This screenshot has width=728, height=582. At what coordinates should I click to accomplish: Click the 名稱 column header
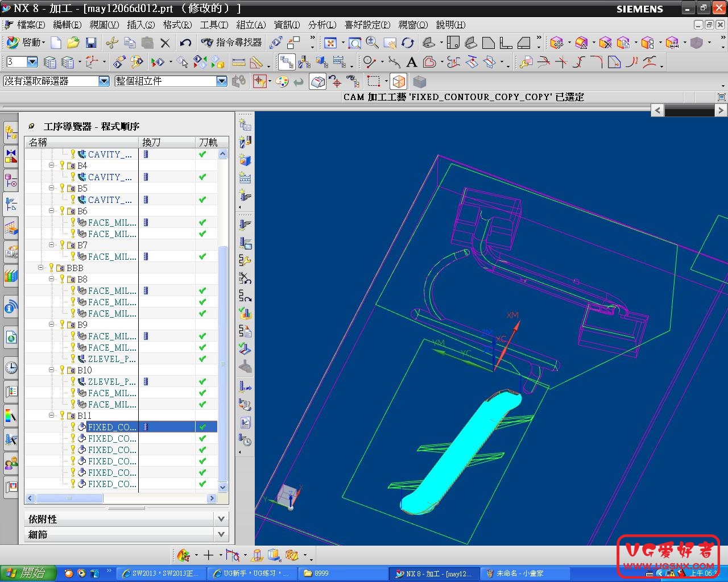[x=82, y=142]
